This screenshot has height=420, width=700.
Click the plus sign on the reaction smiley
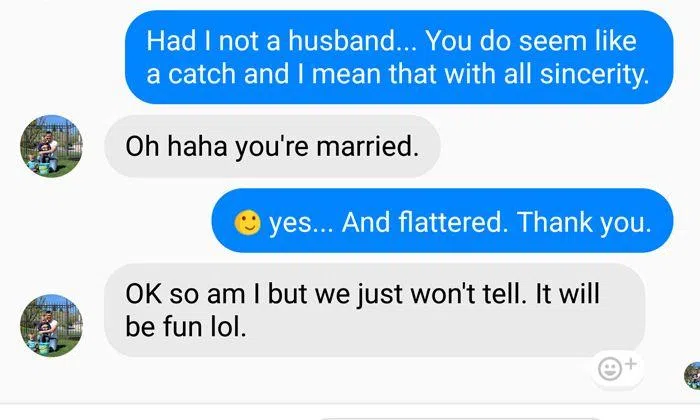630,364
